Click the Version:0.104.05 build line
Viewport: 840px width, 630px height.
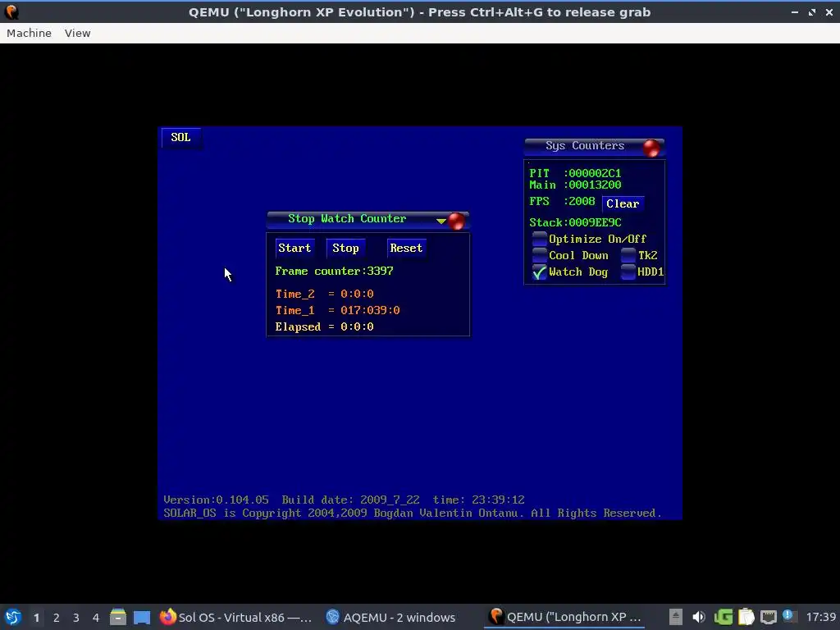(344, 500)
